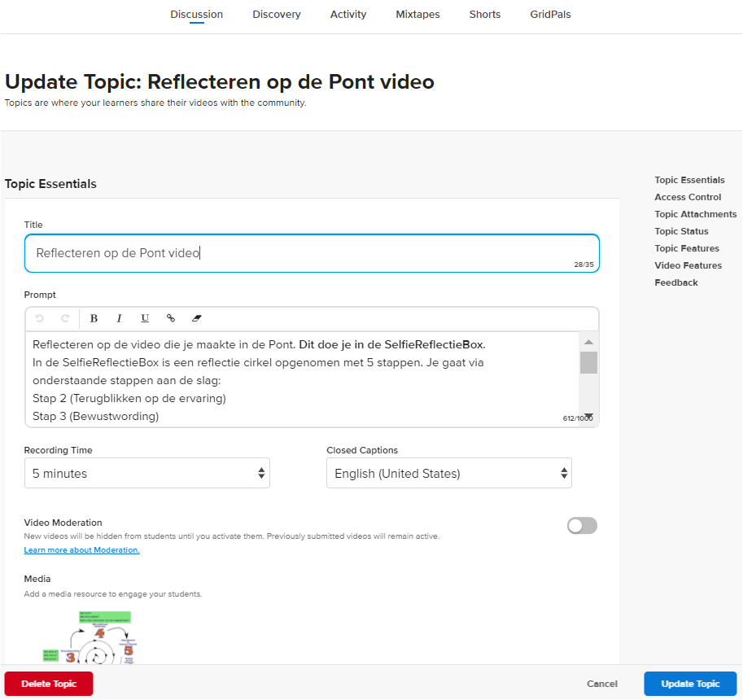Open the Learn more about Moderation link
The width and height of the screenshot is (743, 700).
click(81, 550)
